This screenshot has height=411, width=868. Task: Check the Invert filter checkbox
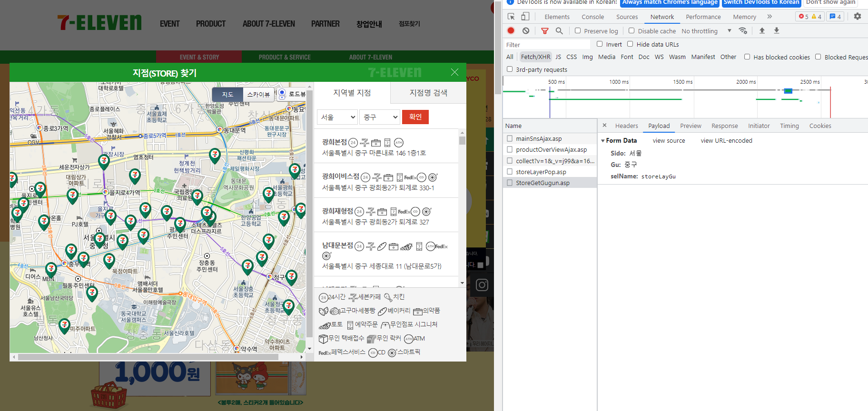[x=600, y=44]
